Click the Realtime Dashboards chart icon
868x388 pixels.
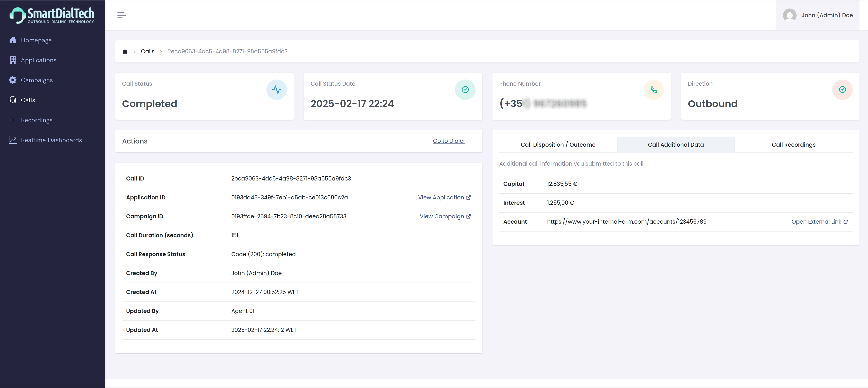pyautogui.click(x=13, y=140)
